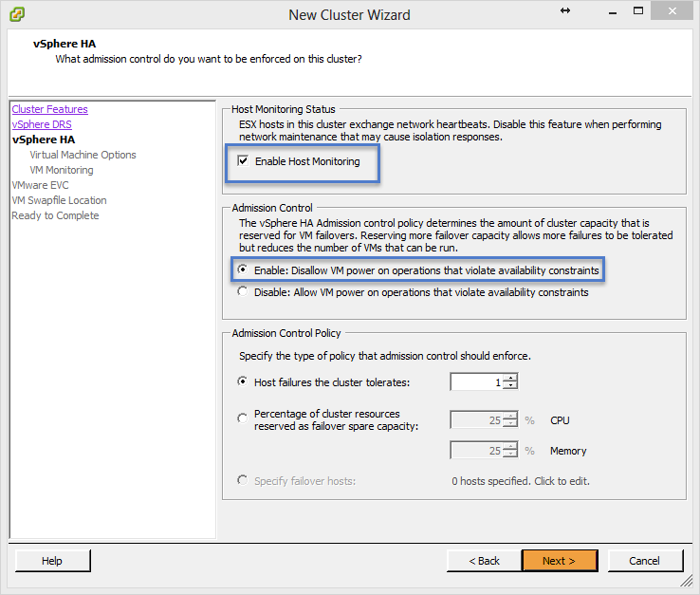
Task: Click the 'Host Monitoring Status' group label
Action: 283,109
